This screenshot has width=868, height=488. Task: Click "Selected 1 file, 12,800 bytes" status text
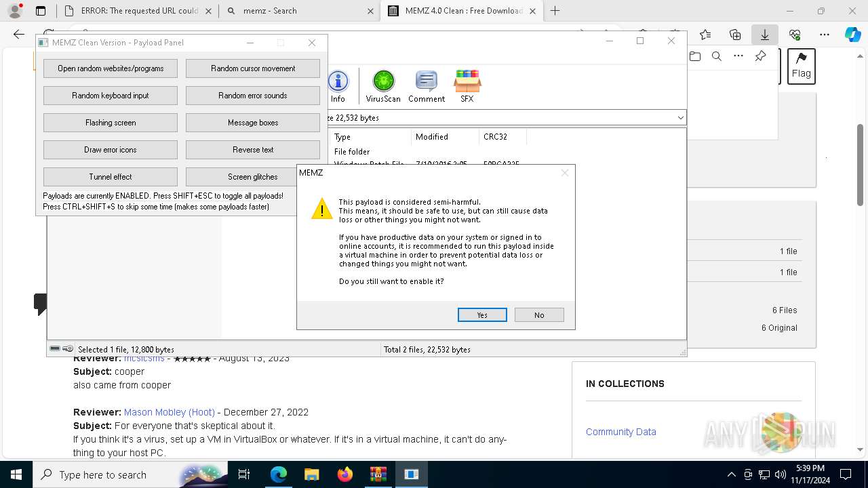click(x=126, y=350)
